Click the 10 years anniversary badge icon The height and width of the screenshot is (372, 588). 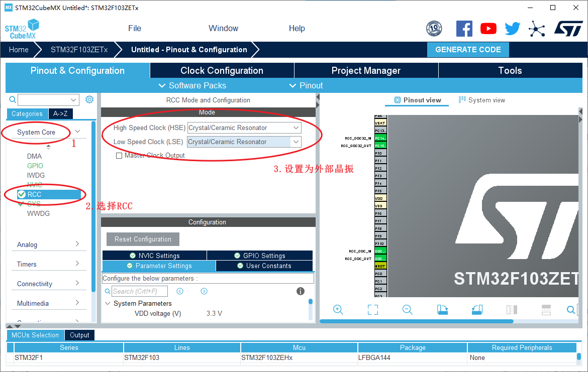point(434,29)
